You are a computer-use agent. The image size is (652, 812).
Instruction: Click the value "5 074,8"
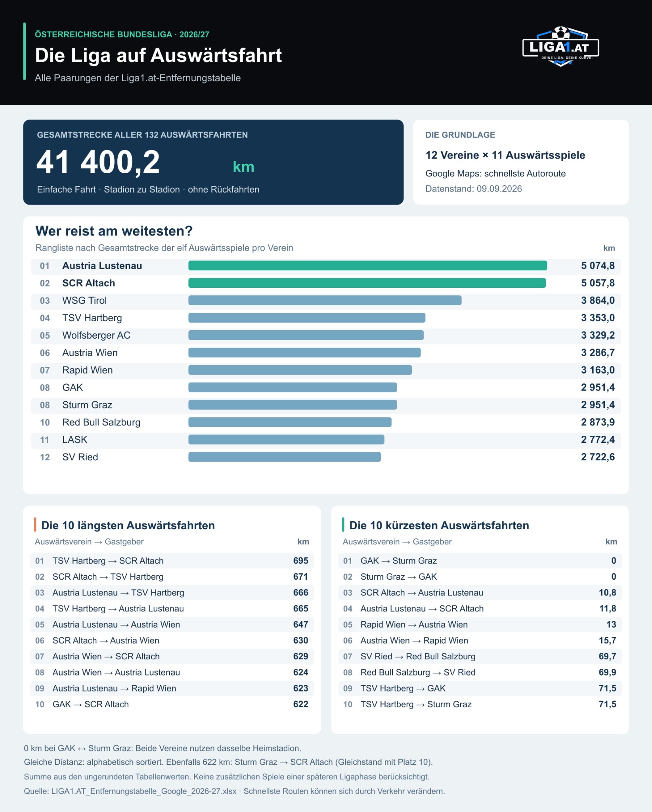[598, 266]
